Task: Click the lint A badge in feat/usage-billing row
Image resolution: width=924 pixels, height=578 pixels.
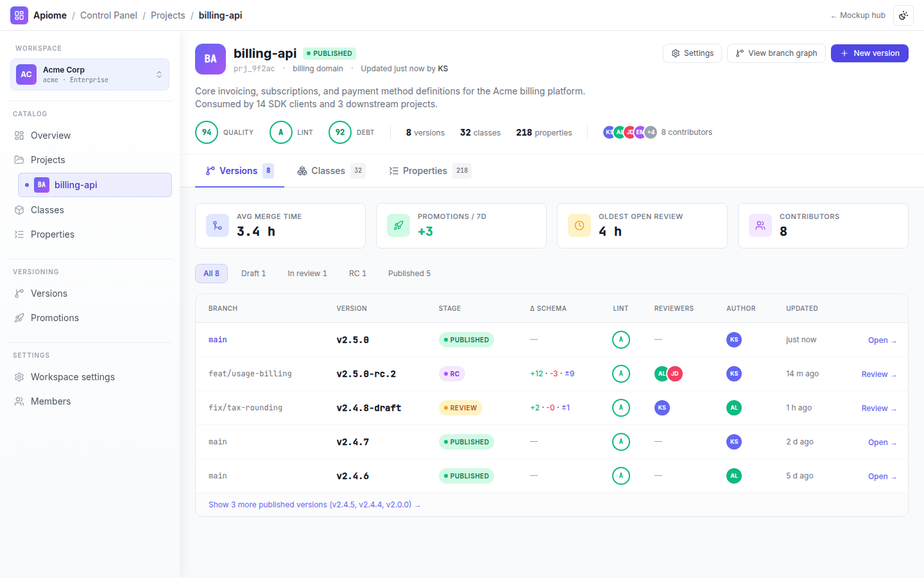Action: click(x=621, y=374)
